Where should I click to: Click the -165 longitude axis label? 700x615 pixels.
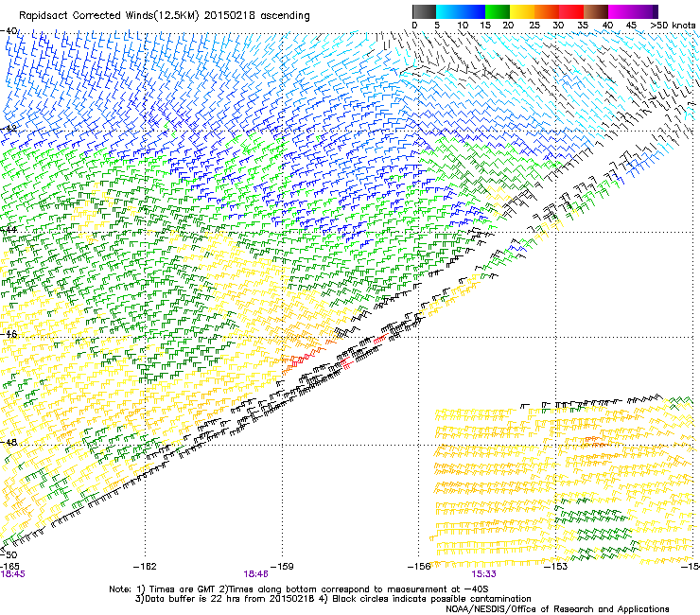[x=9, y=566]
